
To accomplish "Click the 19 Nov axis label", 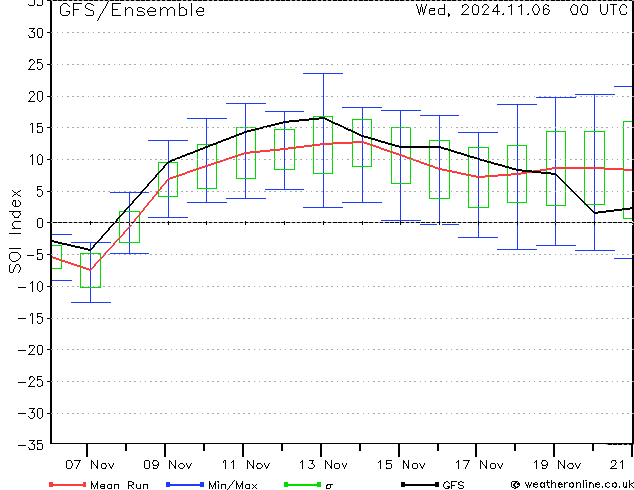I will (x=557, y=465).
